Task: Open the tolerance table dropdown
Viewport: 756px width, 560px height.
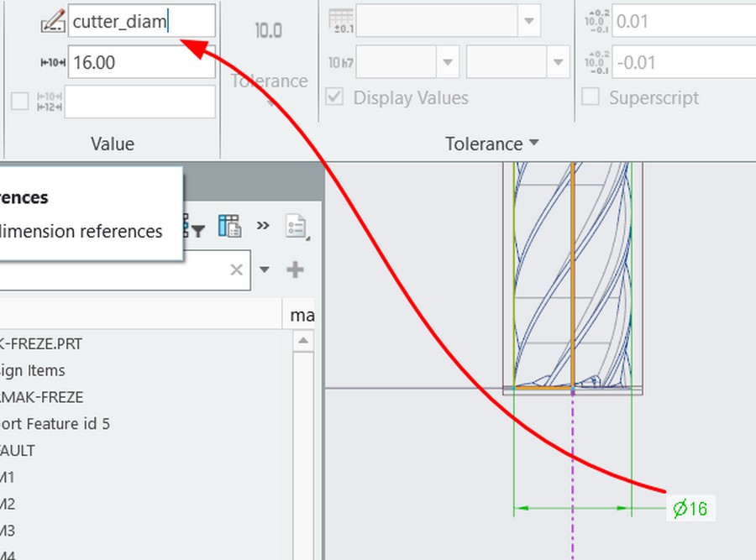Action: [529, 21]
